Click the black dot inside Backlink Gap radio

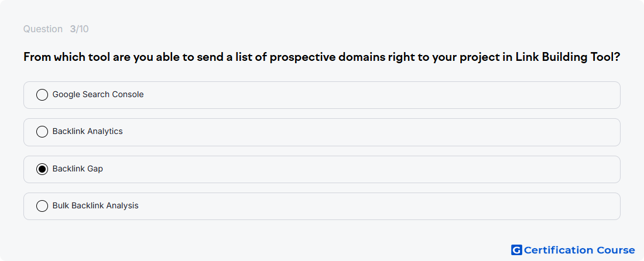pyautogui.click(x=42, y=169)
